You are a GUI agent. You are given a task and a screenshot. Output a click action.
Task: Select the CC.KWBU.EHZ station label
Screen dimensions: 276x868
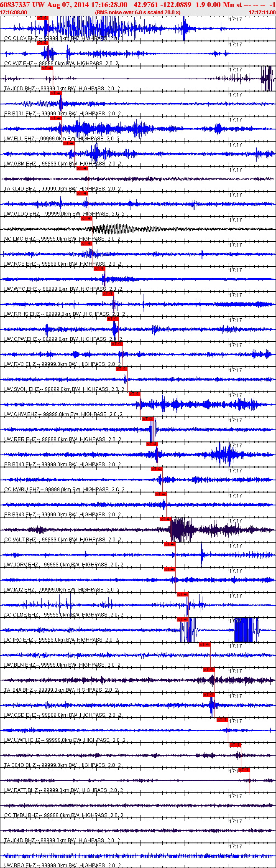(65, 490)
